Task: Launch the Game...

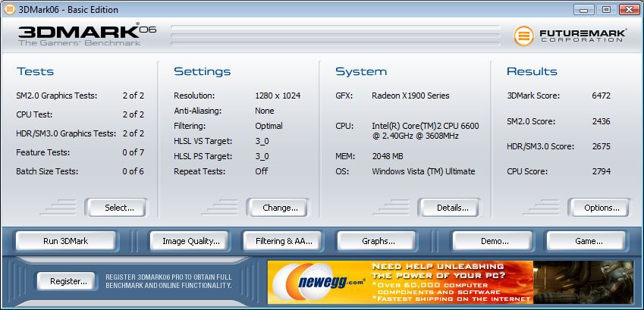Action: coord(586,241)
